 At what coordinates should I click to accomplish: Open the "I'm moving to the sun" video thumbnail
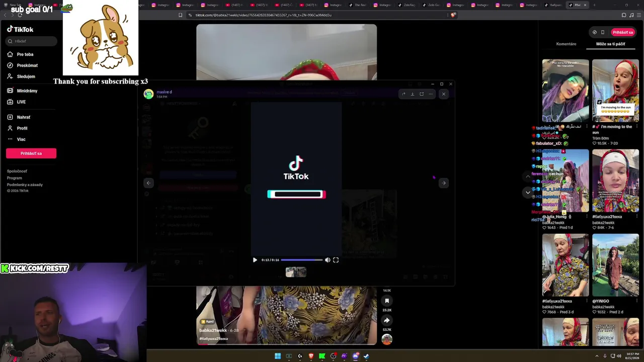(x=615, y=90)
